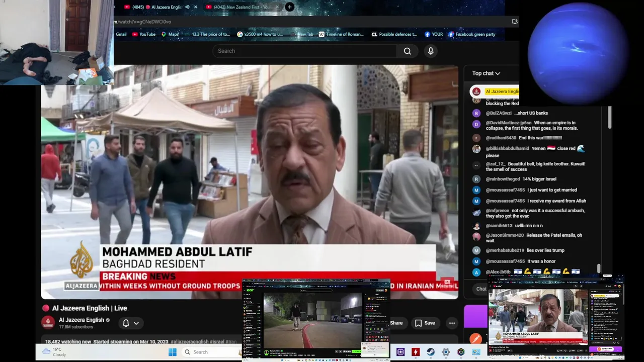
Task: Click @bilkishbabdulhamid username in chat
Action: (507, 149)
